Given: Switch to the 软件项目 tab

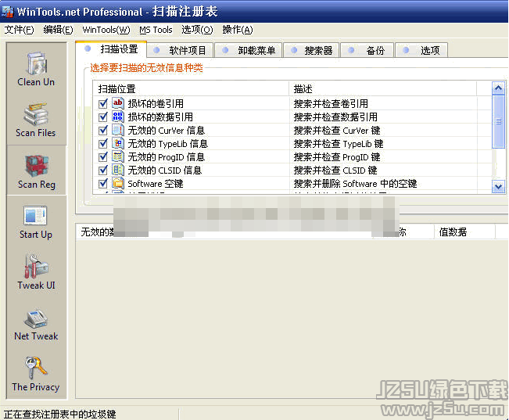Looking at the screenshot, I should pyautogui.click(x=180, y=50).
